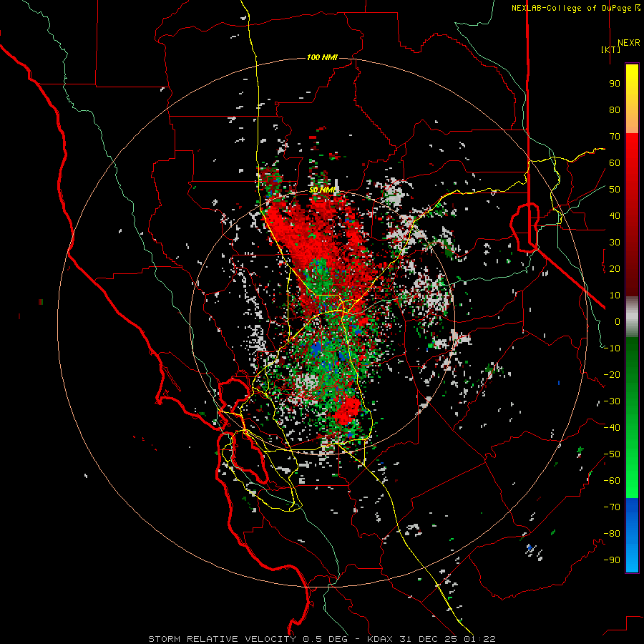This screenshot has height=644, width=644.
Task: Click the 0 knot scale label
Action: coord(618,322)
